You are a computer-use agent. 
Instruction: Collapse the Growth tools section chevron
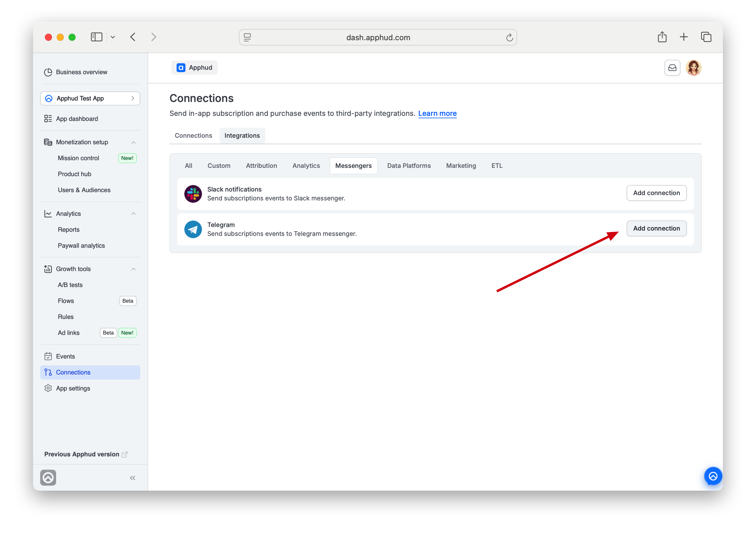click(133, 269)
